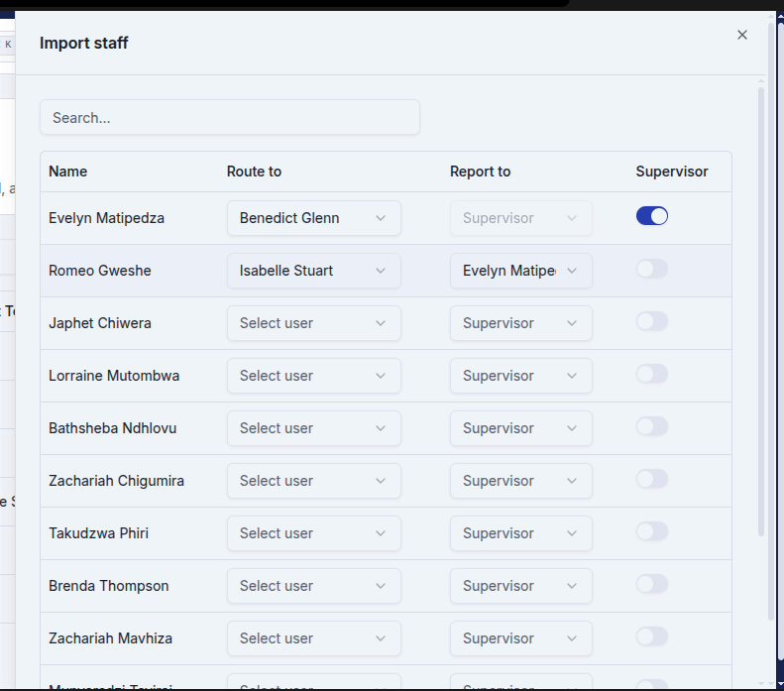
Task: Open Route to dropdown for Zachariah Mavhiza
Action: 314,638
